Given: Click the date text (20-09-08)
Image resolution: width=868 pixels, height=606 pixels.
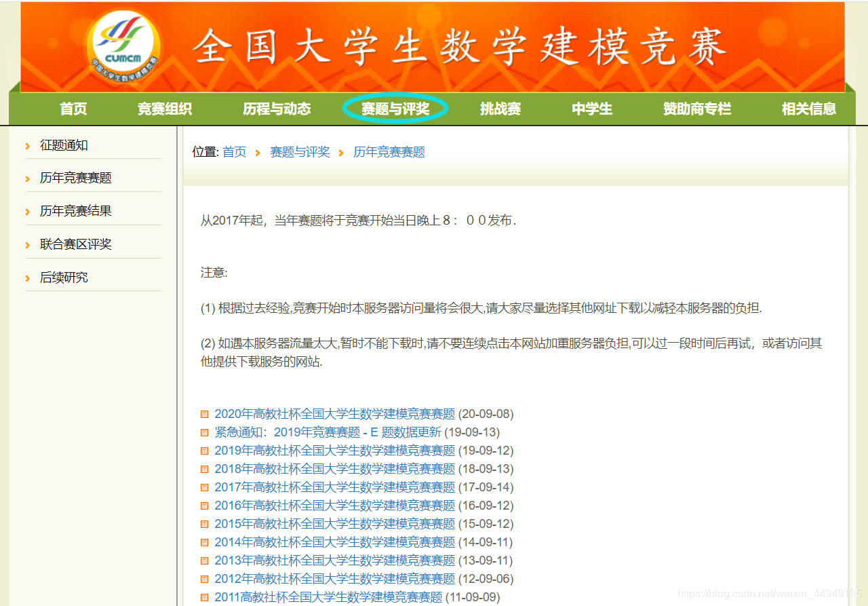Looking at the screenshot, I should pos(486,414).
